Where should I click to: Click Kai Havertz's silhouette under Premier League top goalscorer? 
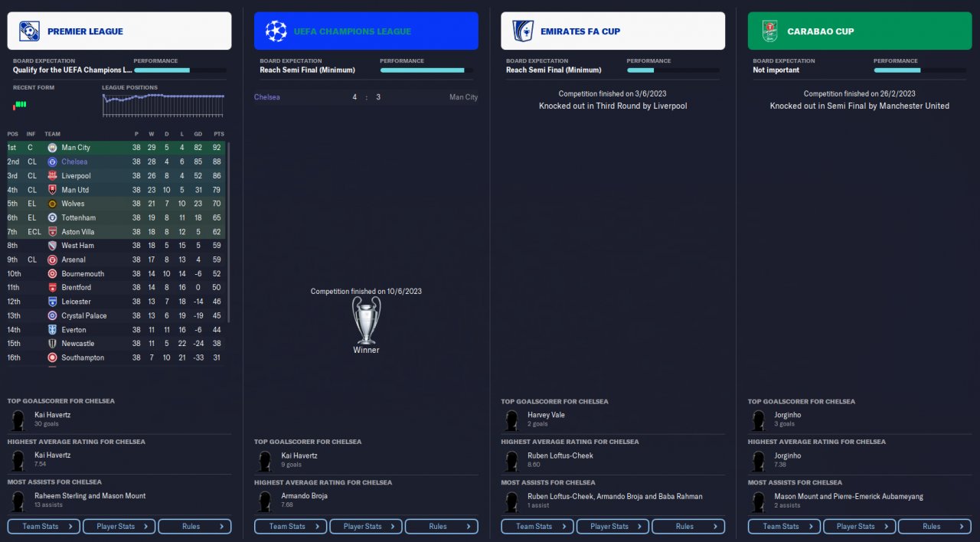[x=18, y=420]
